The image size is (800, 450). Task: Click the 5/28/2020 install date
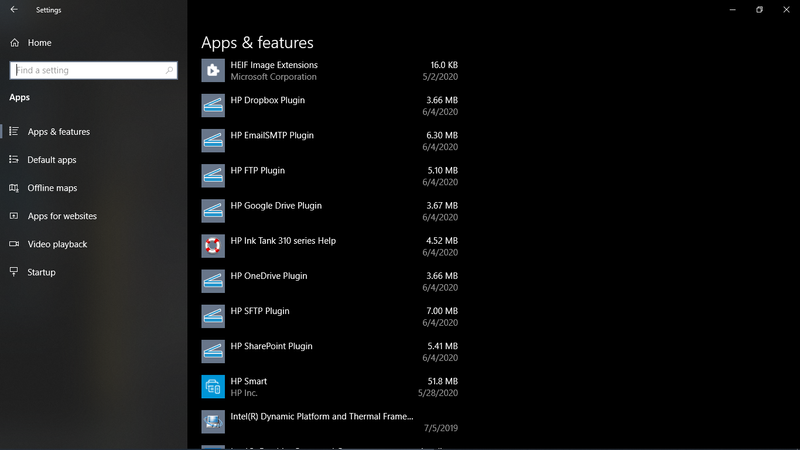pyautogui.click(x=438, y=393)
